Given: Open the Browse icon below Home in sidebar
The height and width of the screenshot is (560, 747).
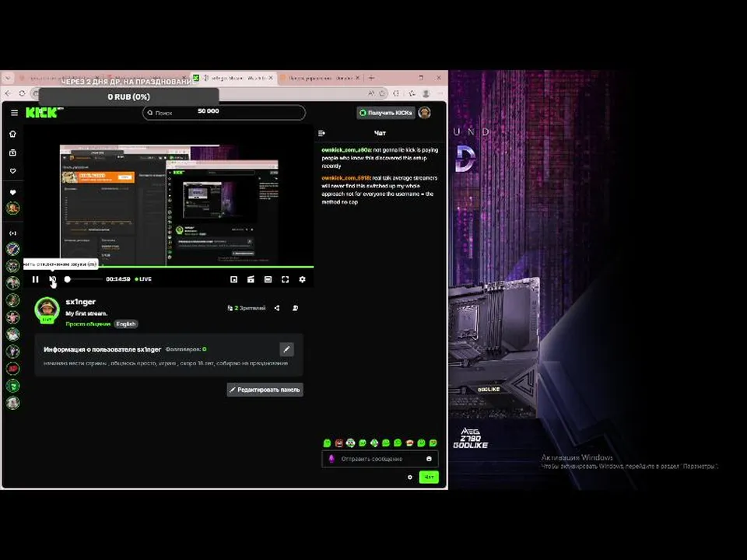Looking at the screenshot, I should tap(13, 152).
